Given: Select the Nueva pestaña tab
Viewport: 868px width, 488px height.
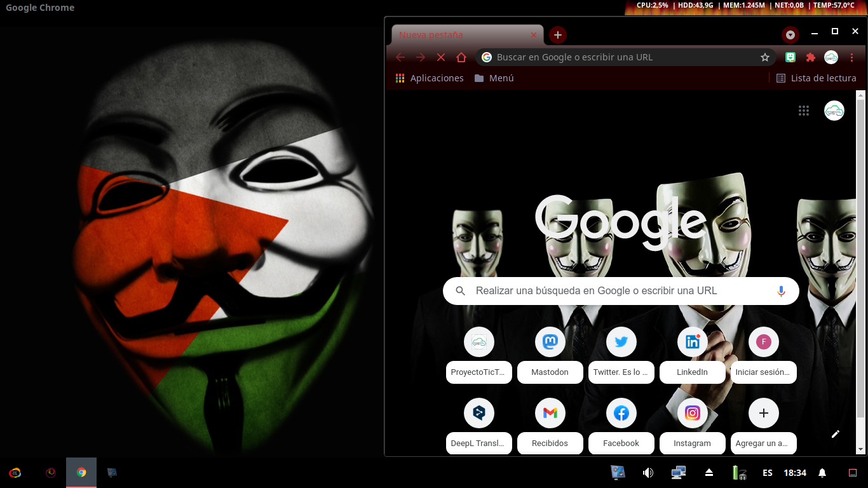Looking at the screenshot, I should (x=458, y=35).
